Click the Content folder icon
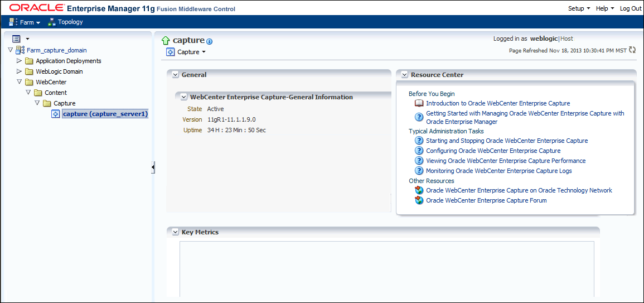The image size is (644, 303). [x=38, y=93]
